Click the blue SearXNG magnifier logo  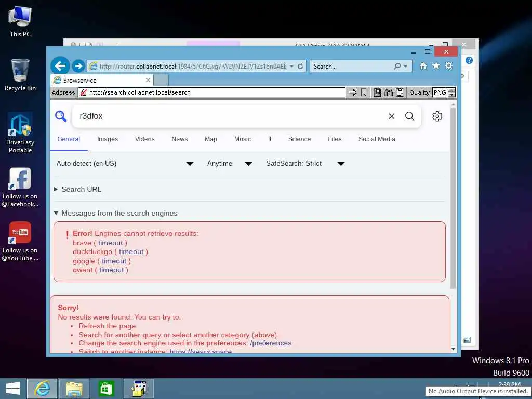(x=61, y=116)
